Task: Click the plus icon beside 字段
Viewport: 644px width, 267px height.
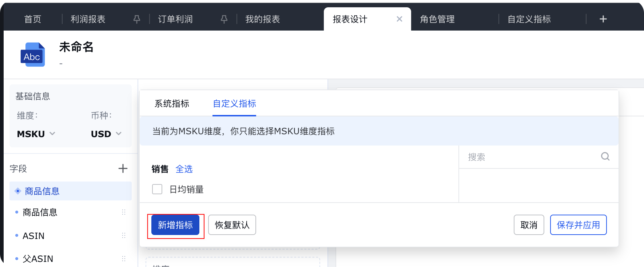Action: click(x=123, y=168)
